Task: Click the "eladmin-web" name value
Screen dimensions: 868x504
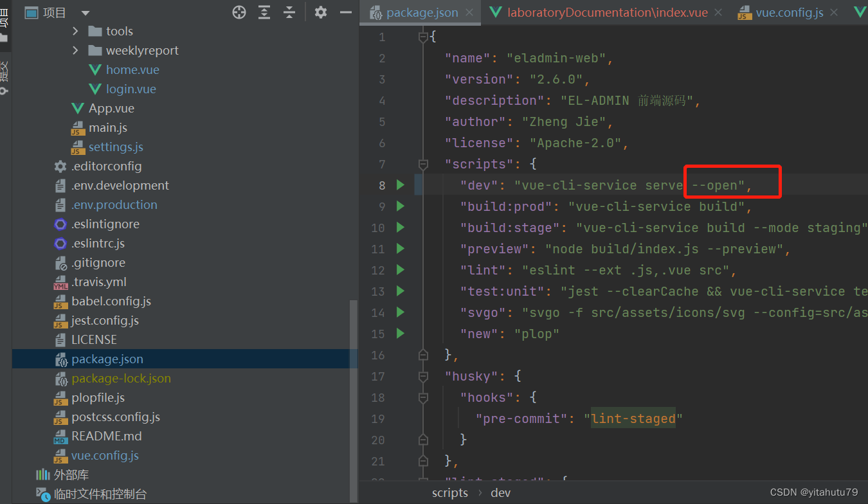Action: coord(556,58)
